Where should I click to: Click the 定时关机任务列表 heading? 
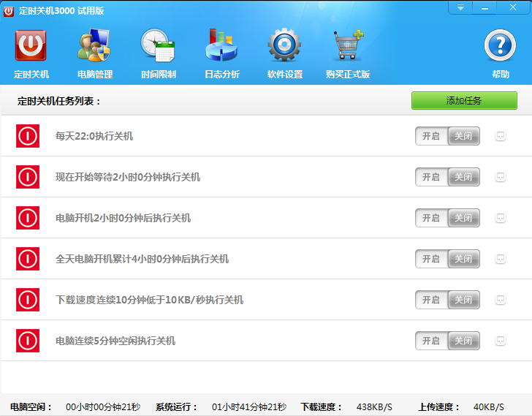(59, 101)
